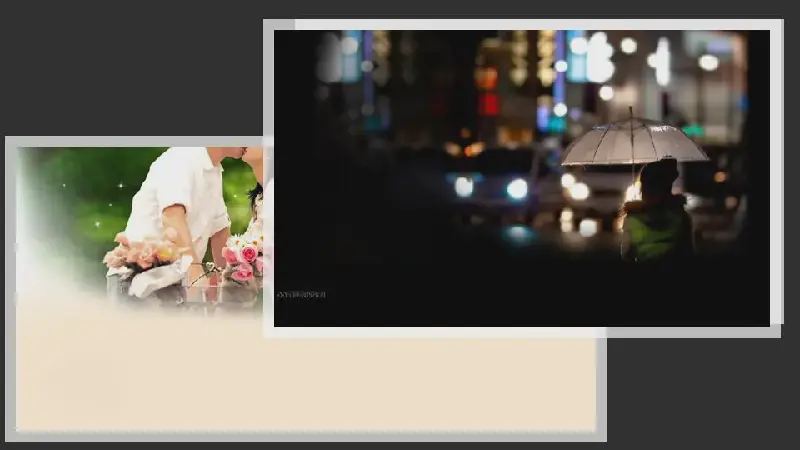
Task: Click the small watermark text in night photo
Action: tap(301, 294)
